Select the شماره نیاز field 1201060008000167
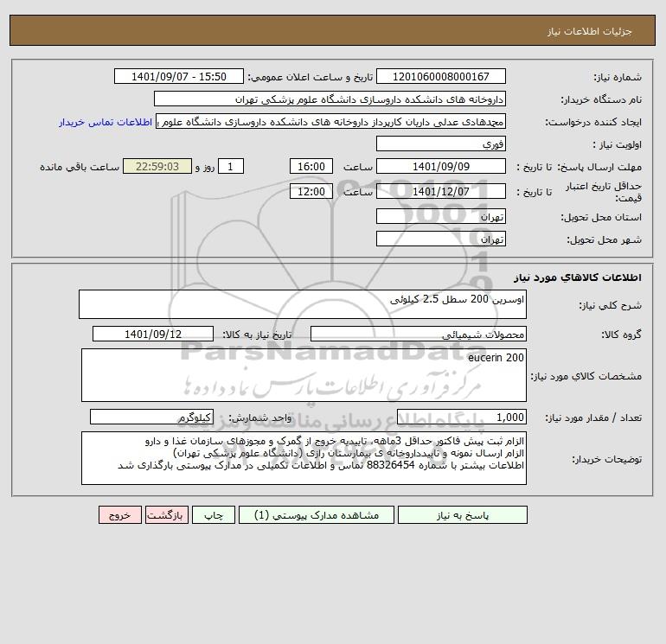This screenshot has width=666, height=644. click(441, 76)
